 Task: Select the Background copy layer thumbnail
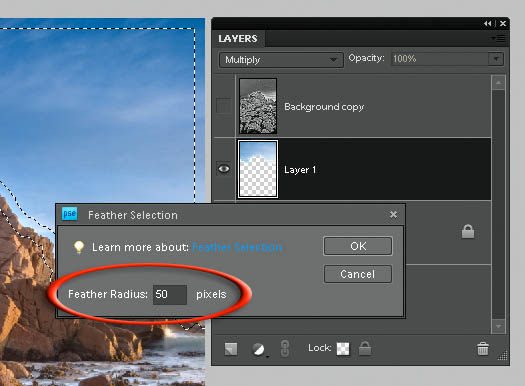pyautogui.click(x=258, y=106)
